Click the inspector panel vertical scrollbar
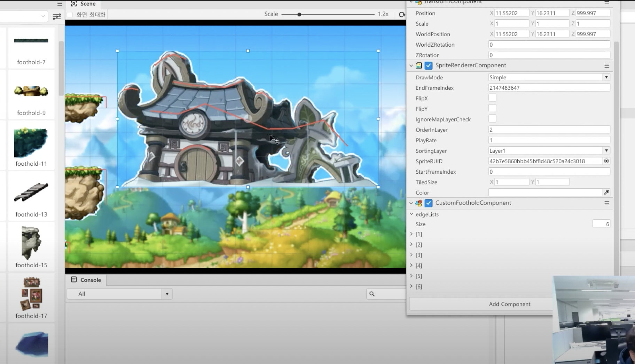635x364 pixels. [616, 158]
